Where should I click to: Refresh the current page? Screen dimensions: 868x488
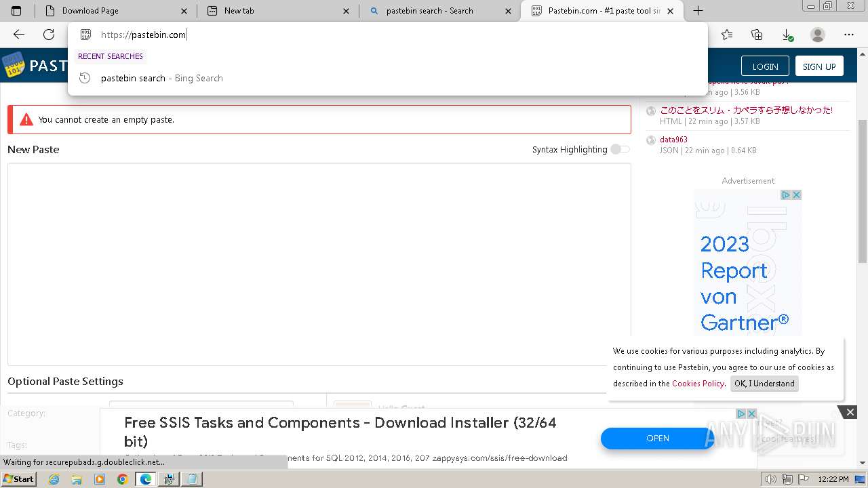tap(49, 35)
